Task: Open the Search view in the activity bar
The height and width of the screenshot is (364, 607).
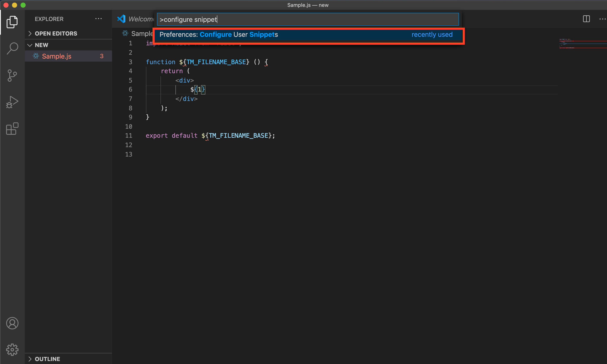Action: pos(12,48)
